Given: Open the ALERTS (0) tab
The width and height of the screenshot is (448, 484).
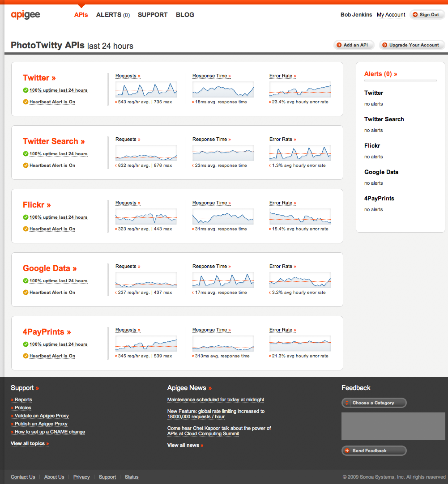Looking at the screenshot, I should tap(113, 15).
